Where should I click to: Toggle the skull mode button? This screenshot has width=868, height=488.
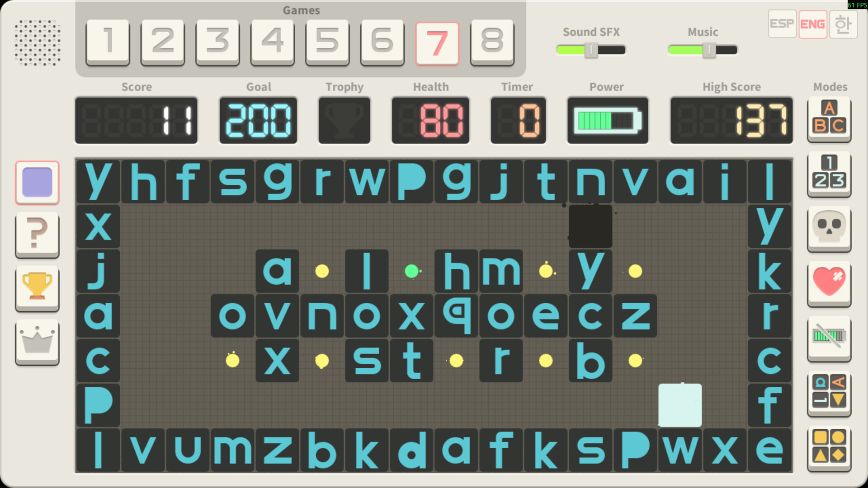829,228
